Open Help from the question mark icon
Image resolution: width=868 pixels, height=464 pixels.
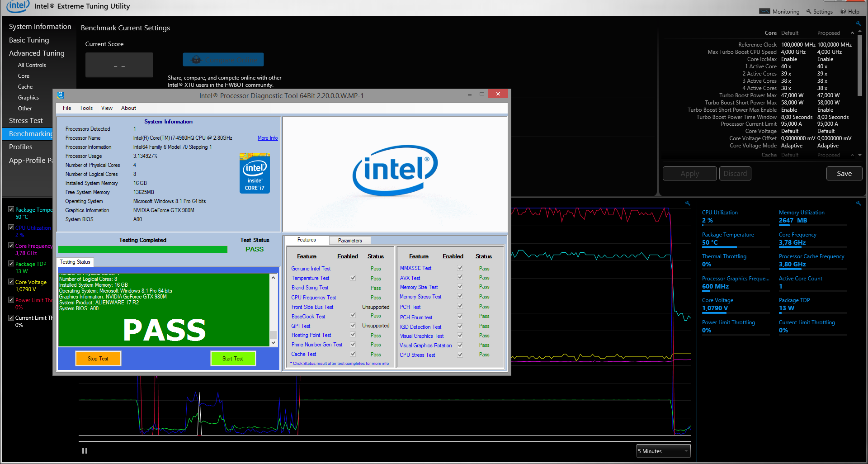coord(843,11)
